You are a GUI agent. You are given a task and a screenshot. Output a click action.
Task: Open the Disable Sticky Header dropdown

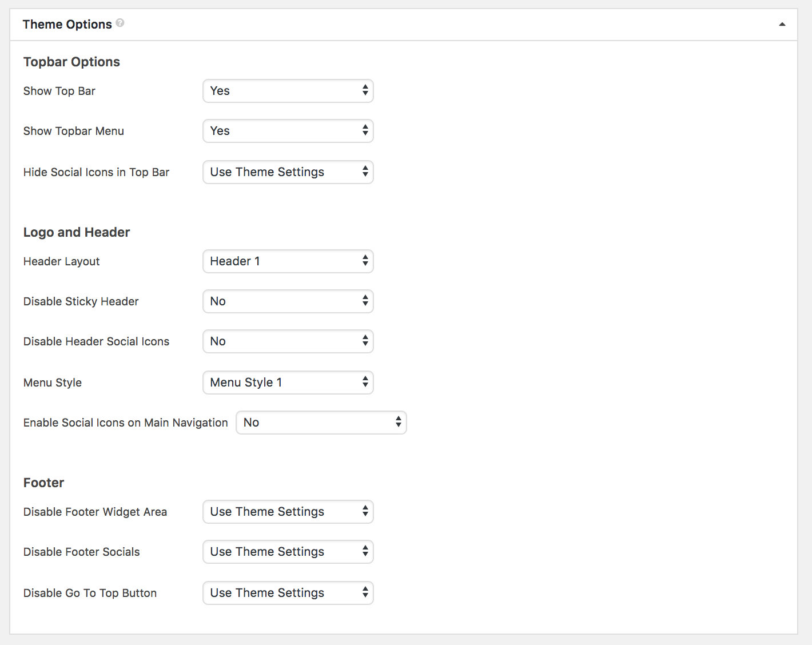click(x=288, y=301)
